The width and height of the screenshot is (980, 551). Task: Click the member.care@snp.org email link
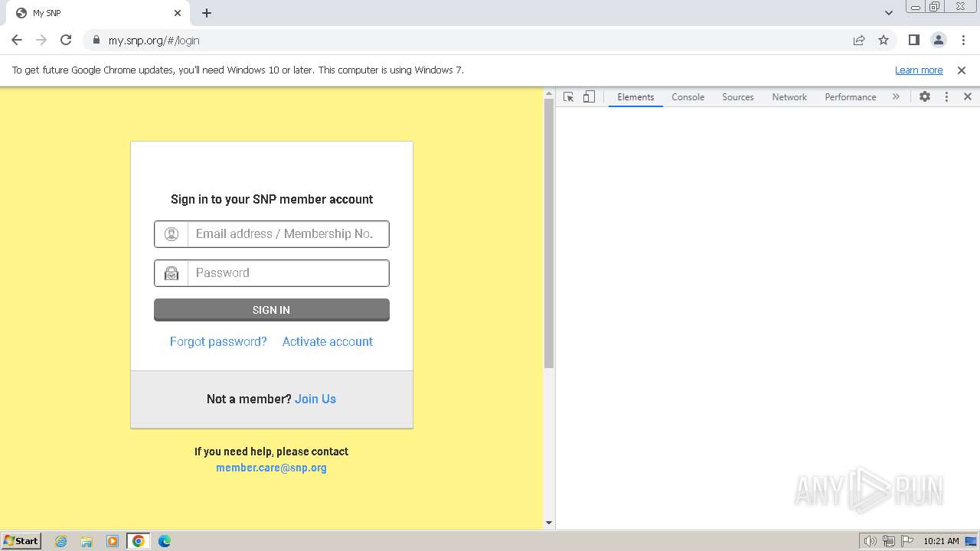[x=271, y=468]
